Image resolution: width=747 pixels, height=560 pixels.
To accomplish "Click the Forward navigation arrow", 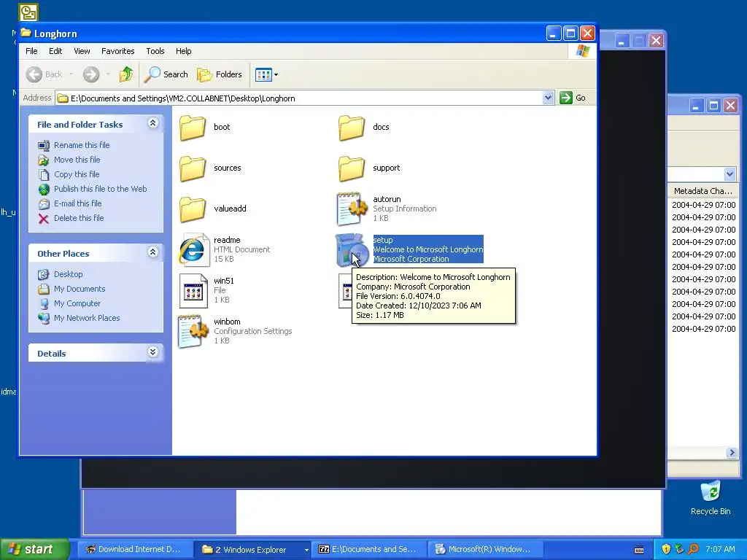I will (91, 74).
